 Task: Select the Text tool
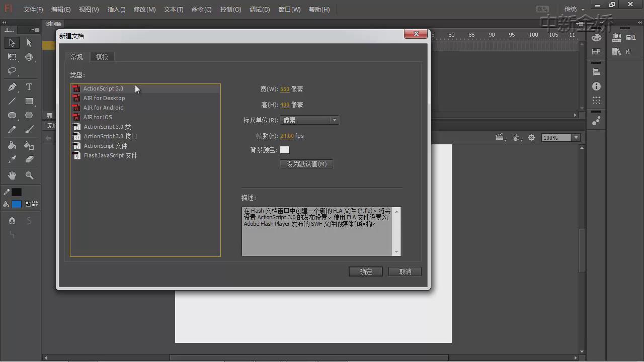29,87
